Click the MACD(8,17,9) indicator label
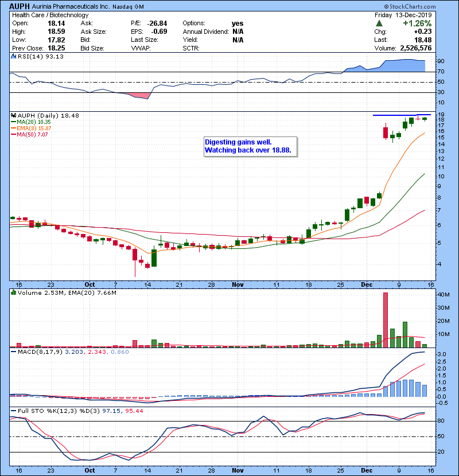Image resolution: width=459 pixels, height=476 pixels. pyautogui.click(x=40, y=352)
